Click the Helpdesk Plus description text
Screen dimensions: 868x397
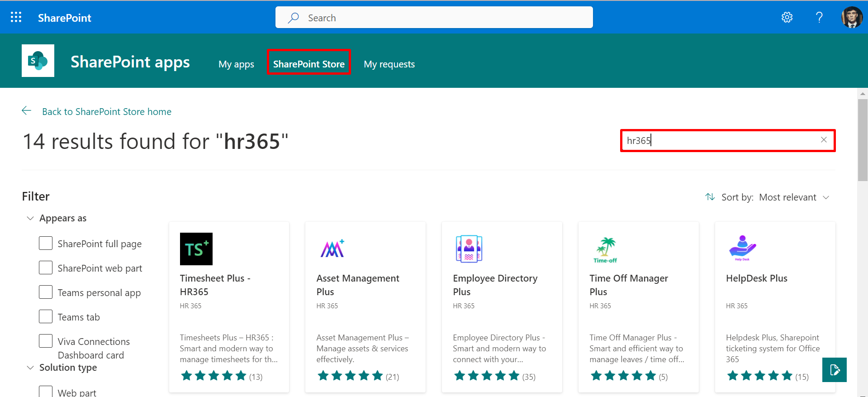coord(773,348)
